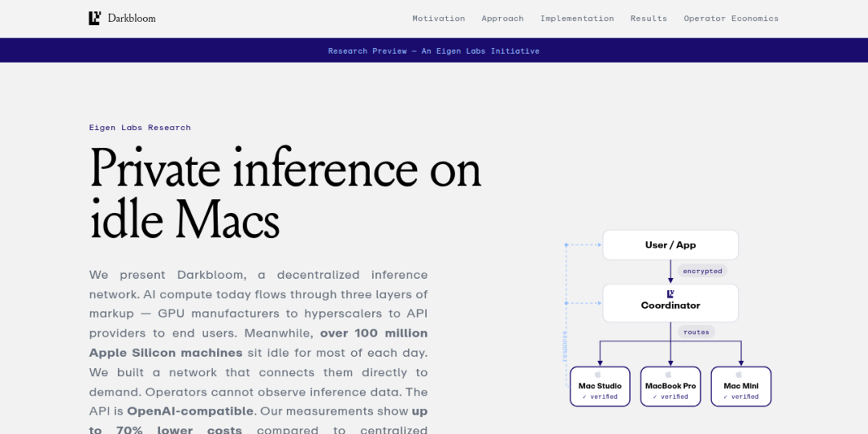The height and width of the screenshot is (434, 868).
Task: Click the Darkbloom logo icon in header
Action: point(95,18)
